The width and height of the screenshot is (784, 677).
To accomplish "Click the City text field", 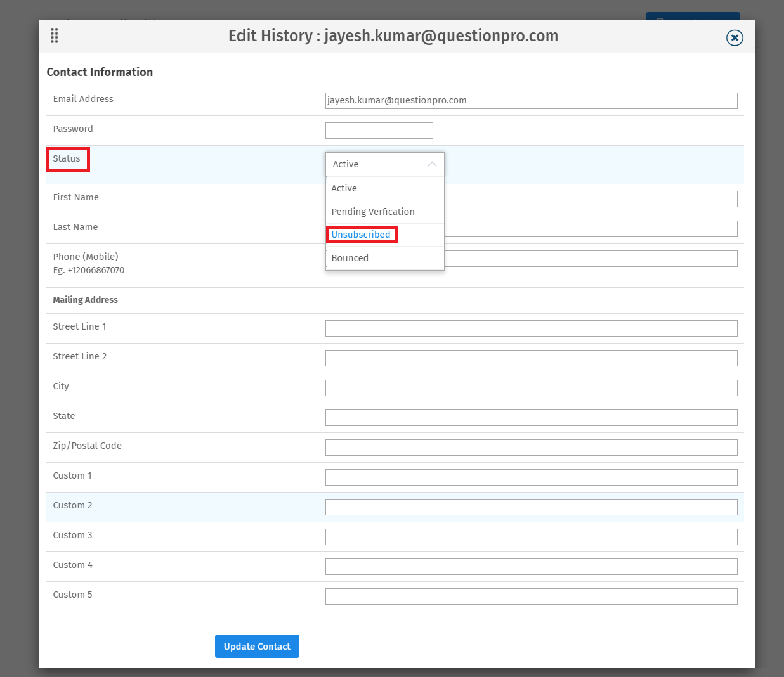I will click(531, 387).
